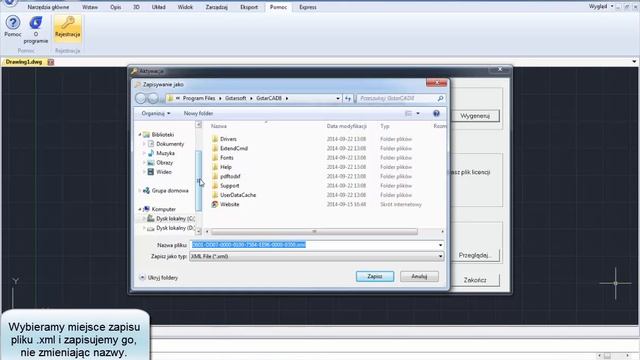Sort files by the Data modyfikacji column
Screen dimensions: 640x360
click(347, 127)
